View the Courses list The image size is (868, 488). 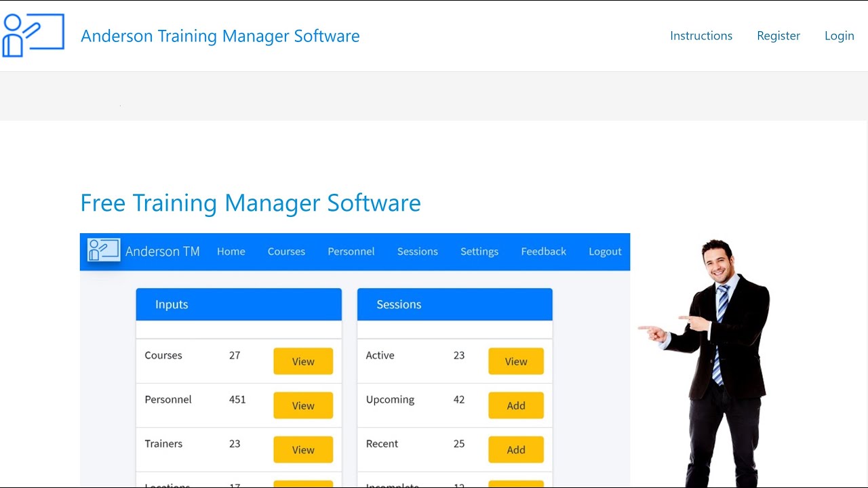303,361
